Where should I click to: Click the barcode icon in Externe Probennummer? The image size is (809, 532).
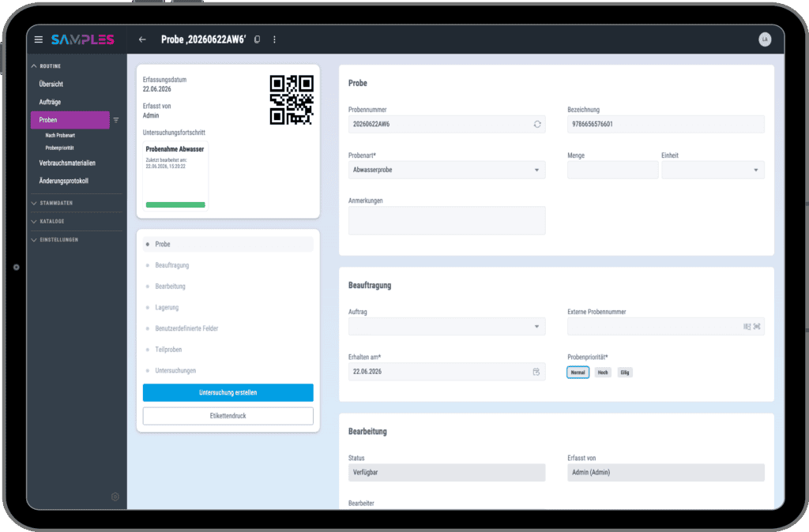click(747, 326)
